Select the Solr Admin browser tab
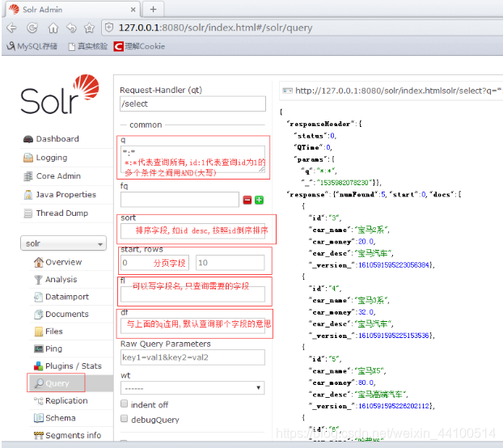Screen dimensions: 503x448 (x=72, y=10)
